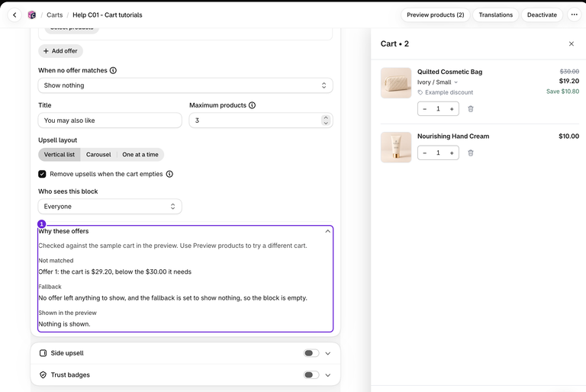Screen dimensions: 586x392
Task: Click the Save $10.80 text
Action: (562, 92)
